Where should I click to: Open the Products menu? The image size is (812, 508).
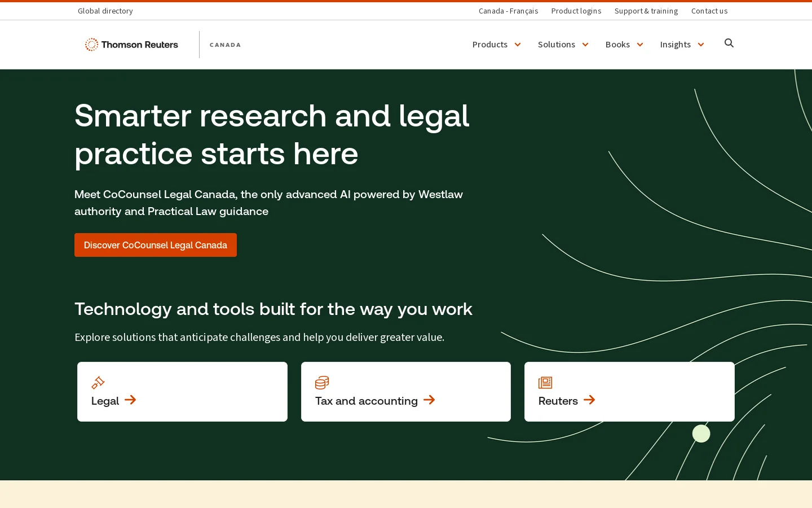490,45
